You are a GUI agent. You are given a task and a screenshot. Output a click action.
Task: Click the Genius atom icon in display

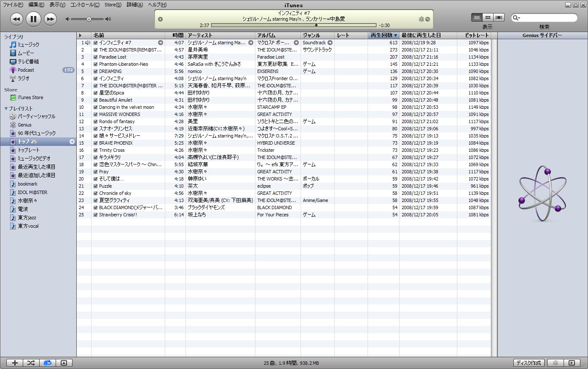click(421, 19)
